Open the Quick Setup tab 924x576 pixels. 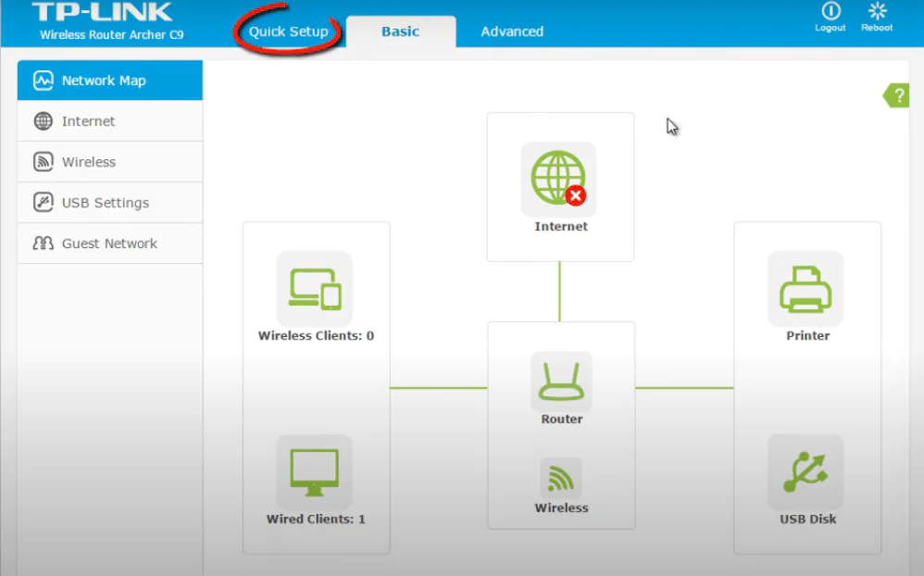pos(288,31)
